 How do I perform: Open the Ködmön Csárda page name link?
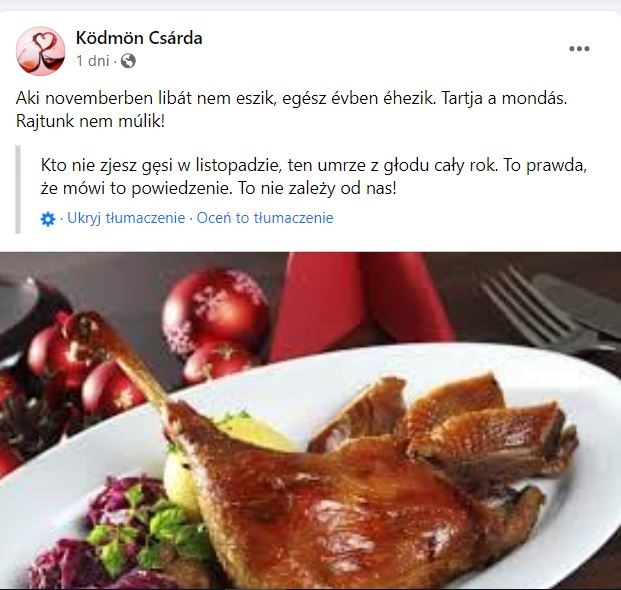click(x=139, y=38)
